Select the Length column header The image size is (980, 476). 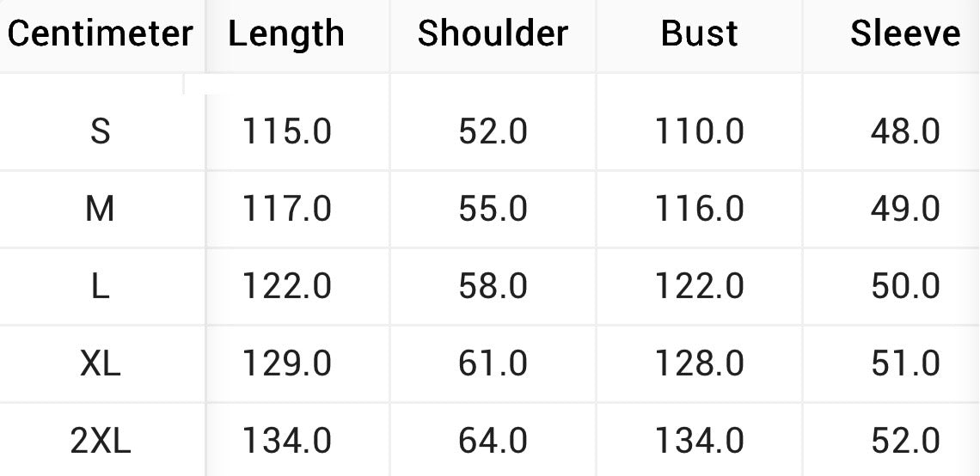pos(286,34)
